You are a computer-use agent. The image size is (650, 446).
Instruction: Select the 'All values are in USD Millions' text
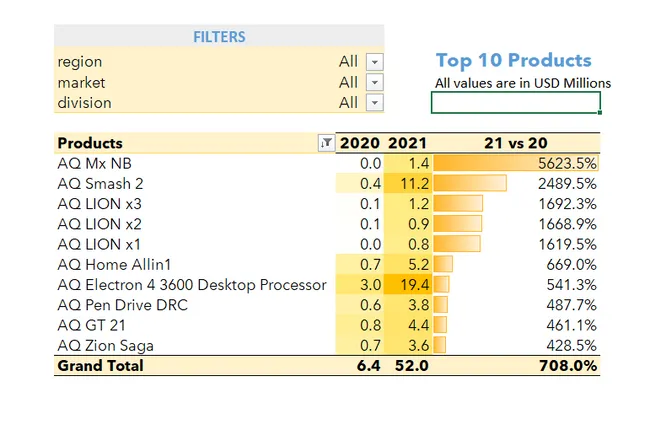tap(522, 83)
